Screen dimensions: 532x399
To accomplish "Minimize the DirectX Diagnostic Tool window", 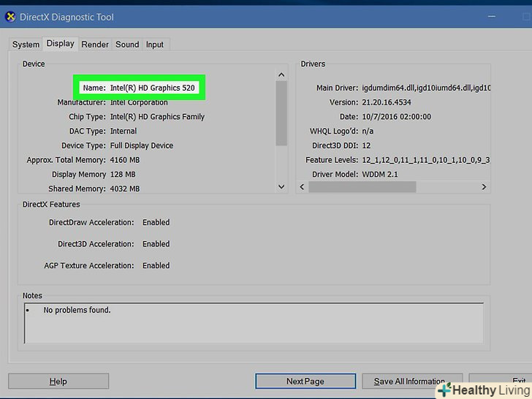I will coord(492,16).
